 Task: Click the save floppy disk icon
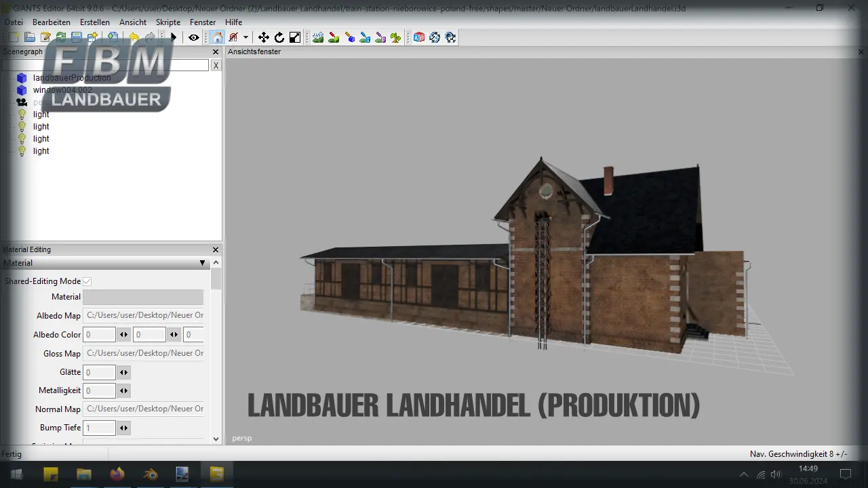tap(77, 37)
